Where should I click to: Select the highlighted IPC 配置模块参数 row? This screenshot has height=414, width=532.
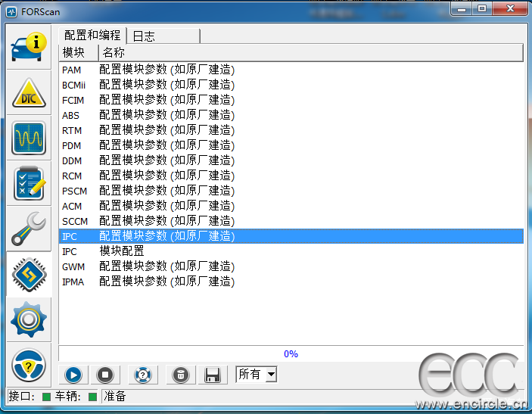[291, 236]
